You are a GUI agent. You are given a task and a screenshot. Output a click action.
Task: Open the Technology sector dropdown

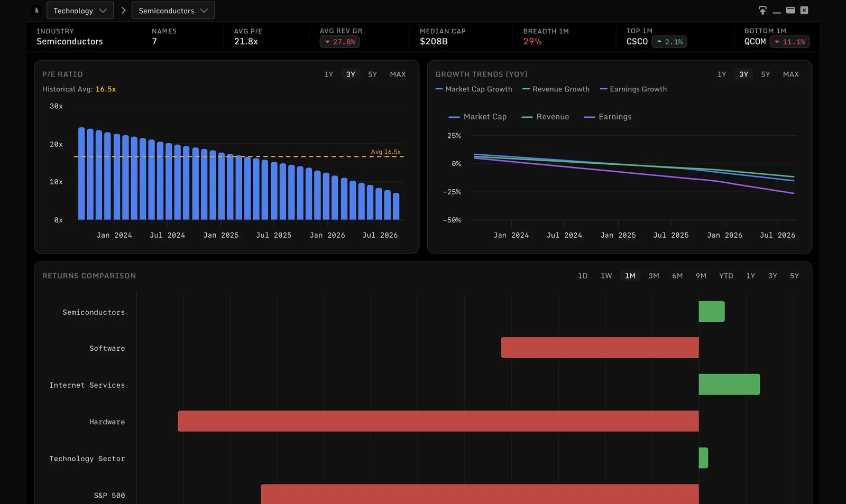(x=80, y=11)
